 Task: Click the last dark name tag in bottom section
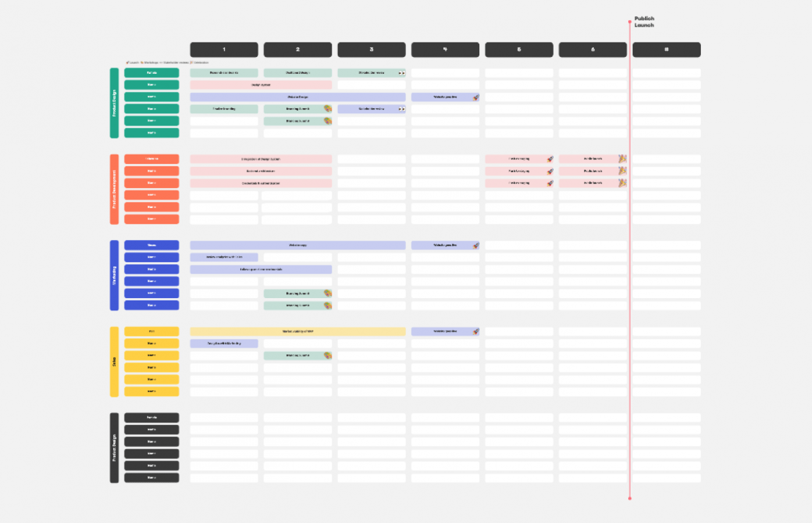click(152, 478)
